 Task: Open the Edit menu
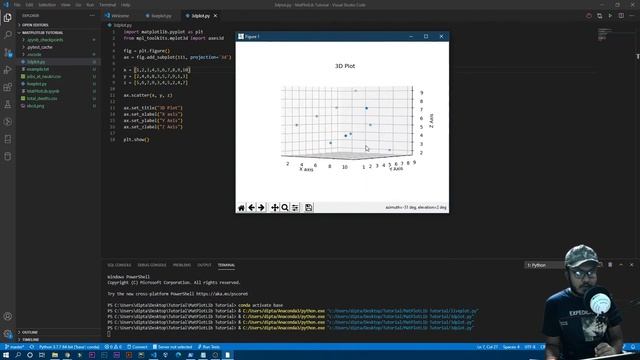point(29,5)
